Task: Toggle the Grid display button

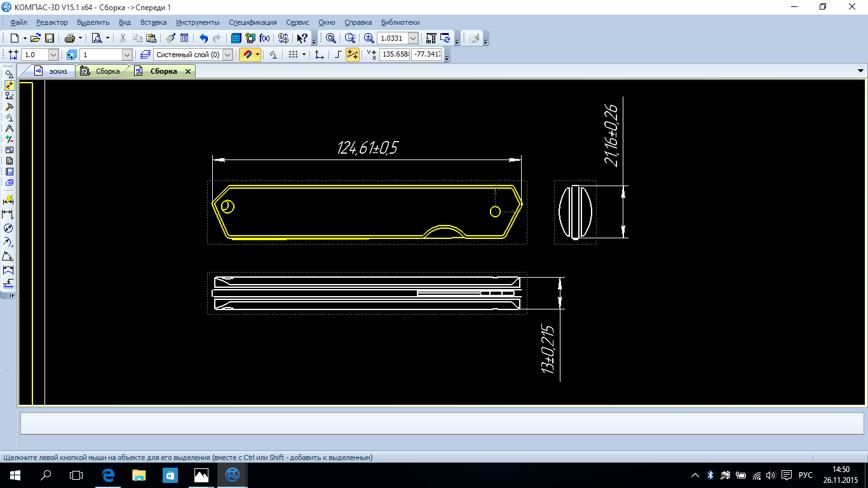Action: pos(293,55)
